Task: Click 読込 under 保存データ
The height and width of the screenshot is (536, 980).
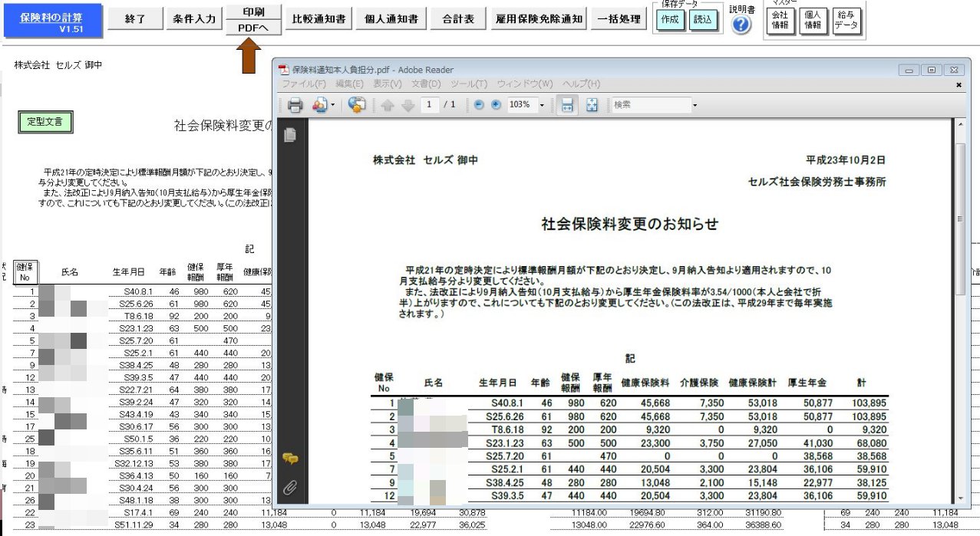Action: (702, 21)
